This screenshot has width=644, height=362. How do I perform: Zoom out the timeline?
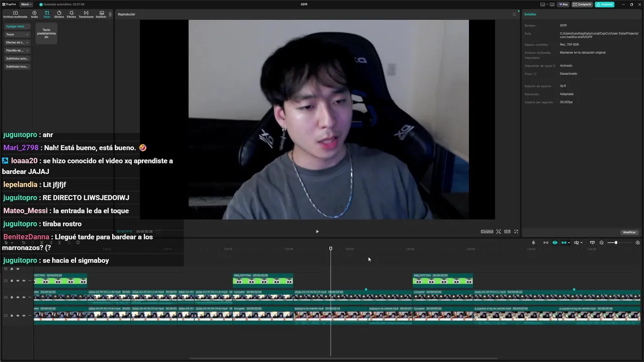tap(601, 242)
